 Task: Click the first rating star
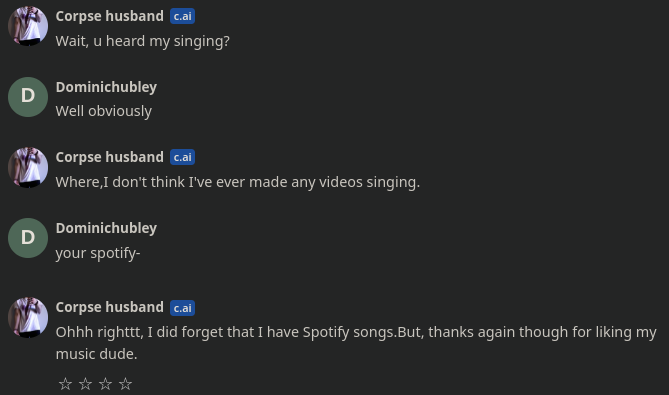[65, 384]
